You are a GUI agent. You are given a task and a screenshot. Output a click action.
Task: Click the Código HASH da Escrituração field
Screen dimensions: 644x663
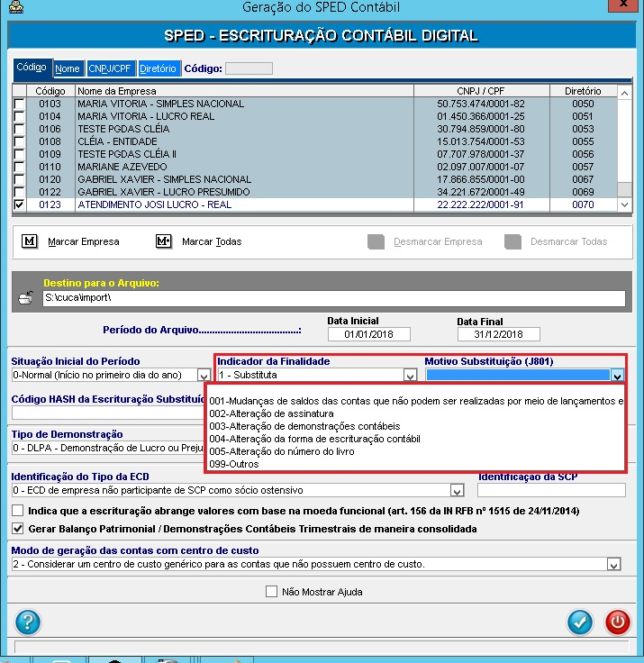coord(108,413)
